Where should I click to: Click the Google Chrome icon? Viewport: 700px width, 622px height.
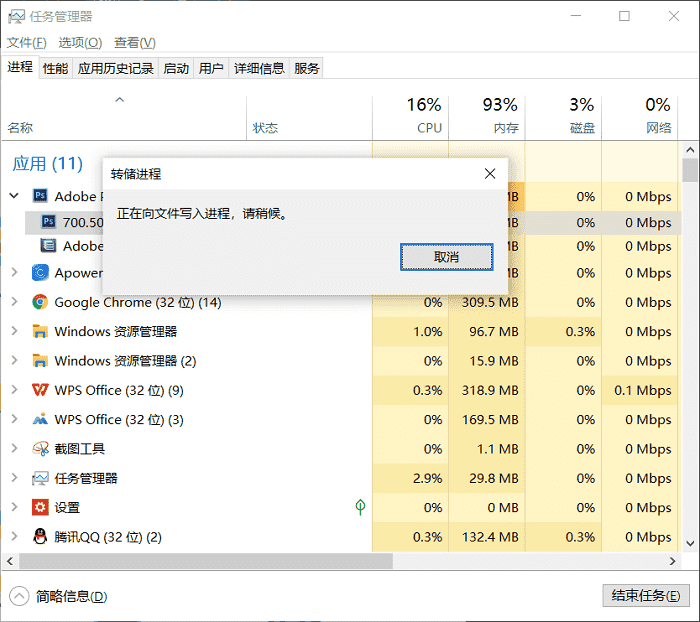(x=40, y=302)
